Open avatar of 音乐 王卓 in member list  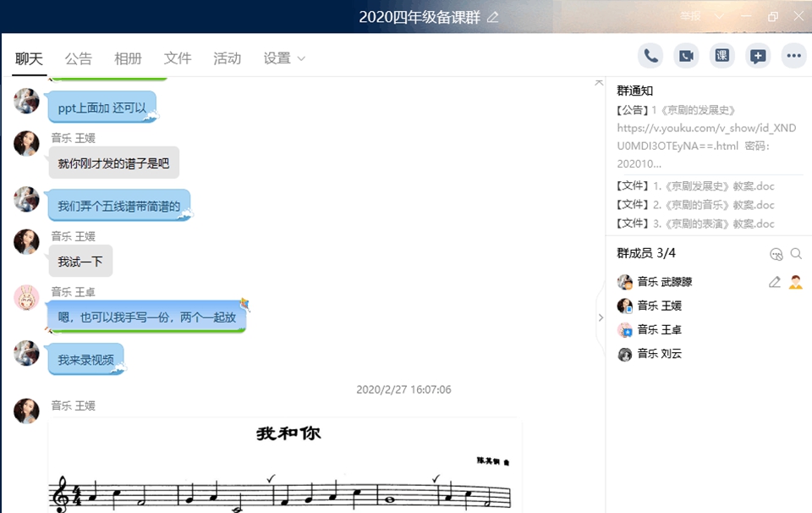pos(625,329)
